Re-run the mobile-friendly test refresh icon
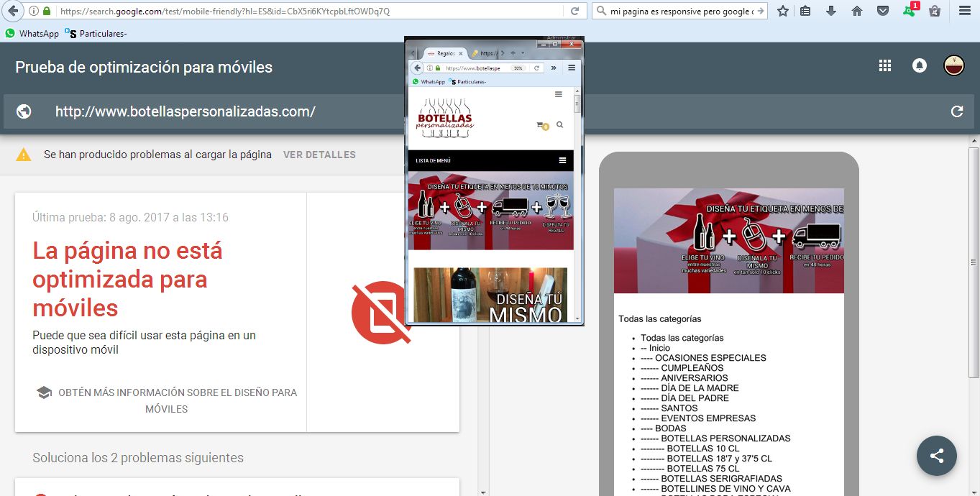 pos(957,111)
